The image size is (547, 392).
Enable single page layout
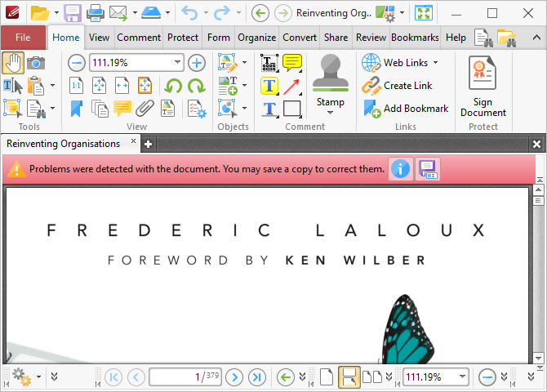point(327,377)
